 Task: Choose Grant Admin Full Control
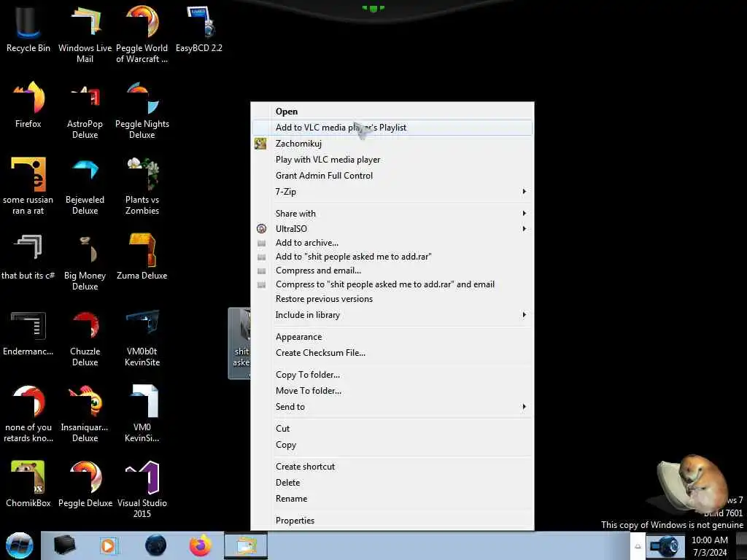pyautogui.click(x=392, y=175)
